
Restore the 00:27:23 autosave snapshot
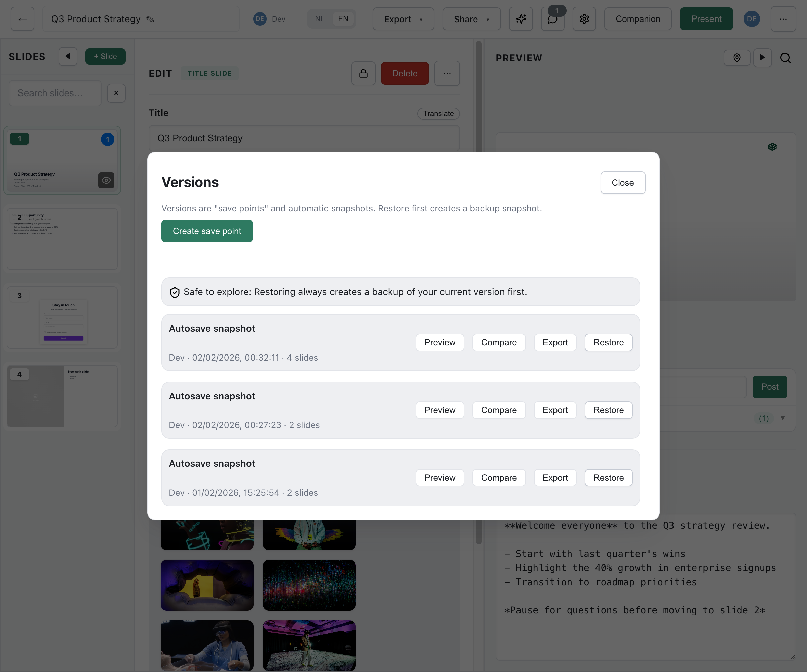(608, 410)
